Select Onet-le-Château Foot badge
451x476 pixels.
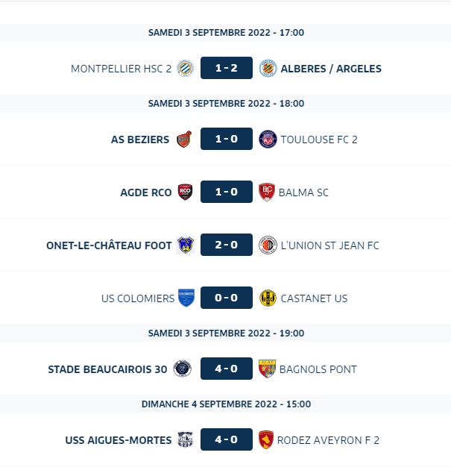(x=185, y=245)
